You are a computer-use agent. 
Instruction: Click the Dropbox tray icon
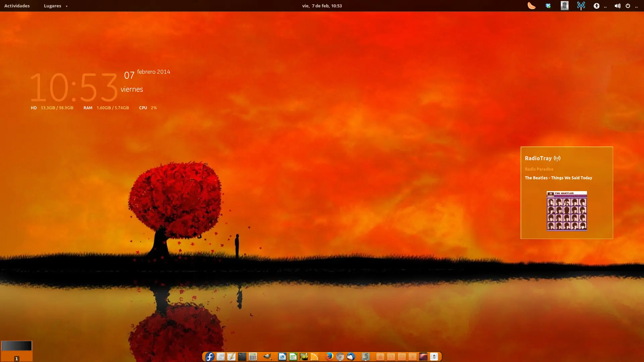pyautogui.click(x=548, y=6)
